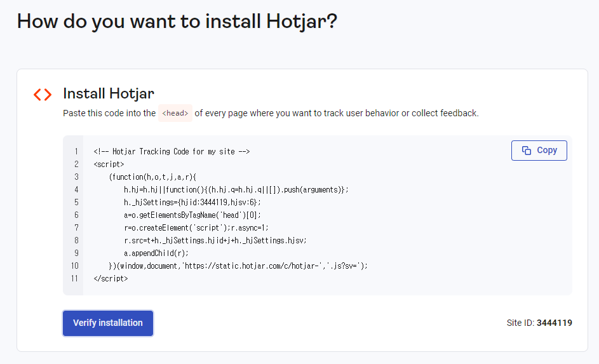Click the opening <script> tag line
Screen dimensions: 599x364
[x=109, y=165]
